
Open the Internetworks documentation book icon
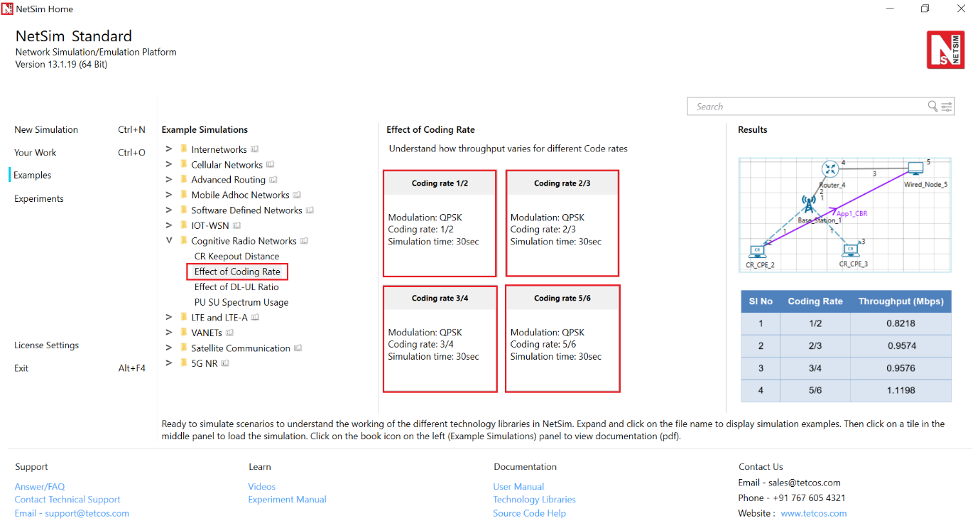tap(255, 149)
